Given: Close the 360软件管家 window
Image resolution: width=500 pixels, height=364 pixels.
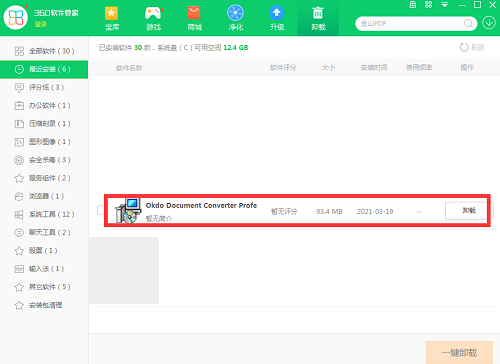Looking at the screenshot, I should coord(493,5).
